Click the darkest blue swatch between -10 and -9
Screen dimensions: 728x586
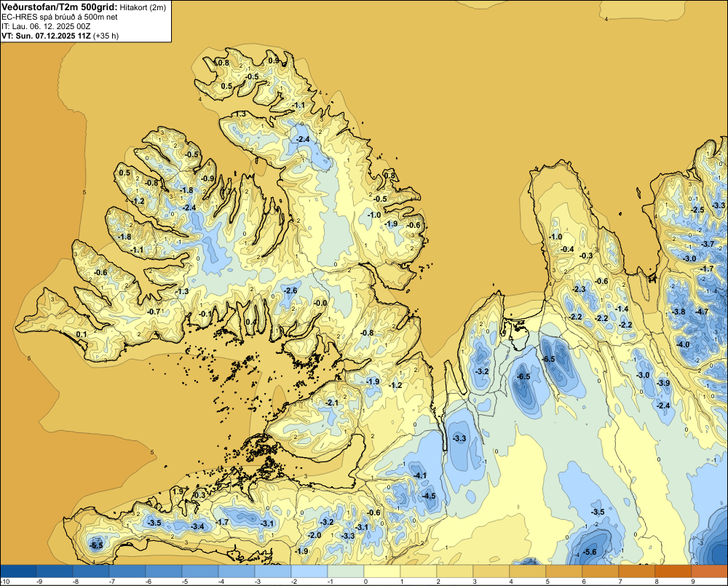[x=19, y=571]
